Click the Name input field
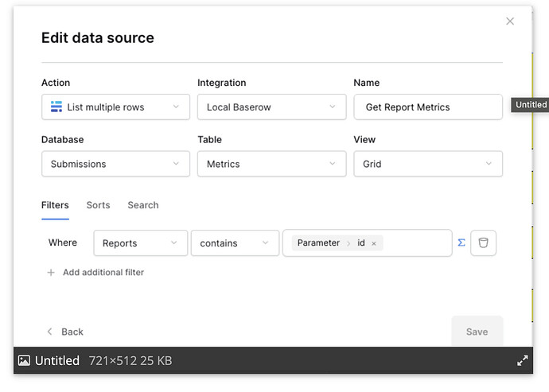The width and height of the screenshot is (549, 392). pos(427,107)
